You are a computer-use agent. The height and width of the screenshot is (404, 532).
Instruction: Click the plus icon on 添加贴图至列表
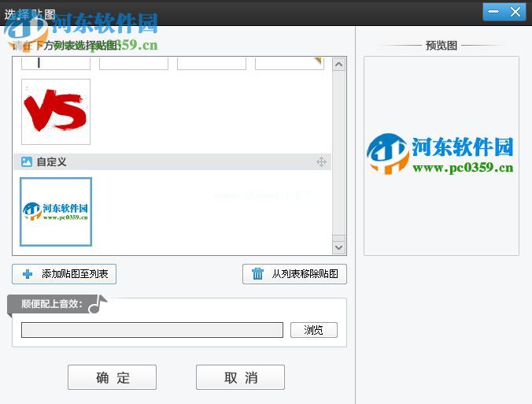(x=28, y=274)
